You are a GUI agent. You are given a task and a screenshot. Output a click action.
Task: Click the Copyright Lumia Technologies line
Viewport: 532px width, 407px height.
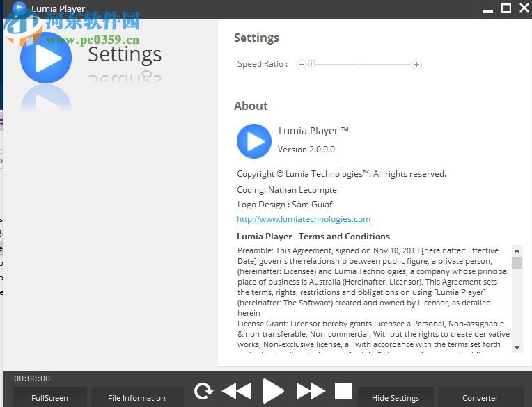tap(341, 174)
